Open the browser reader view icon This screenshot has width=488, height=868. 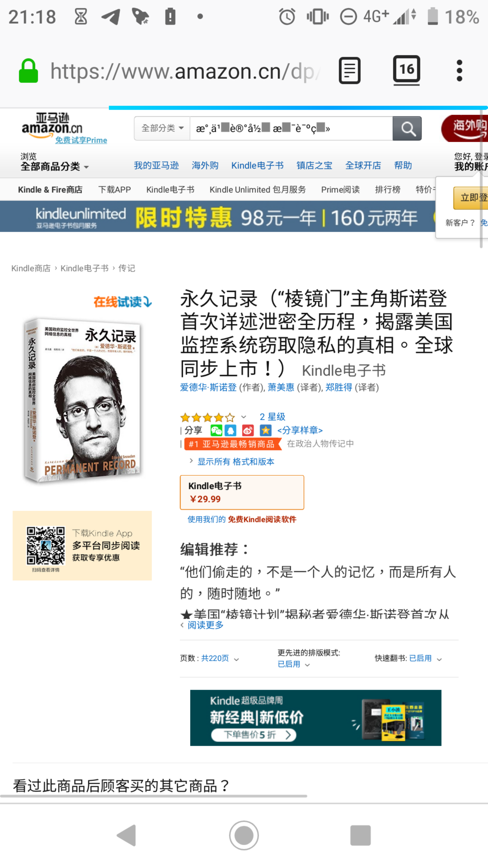click(x=349, y=71)
